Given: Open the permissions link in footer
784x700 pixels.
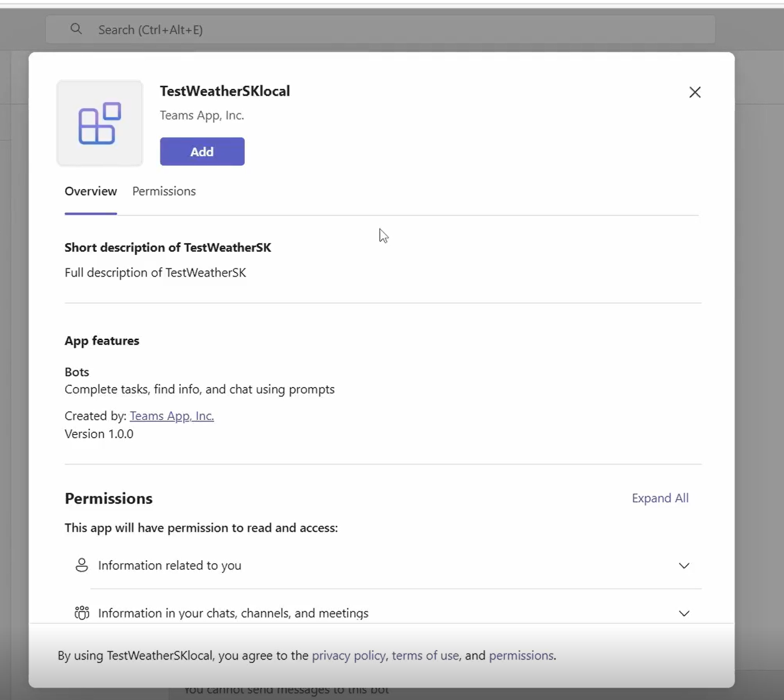Looking at the screenshot, I should [x=521, y=655].
